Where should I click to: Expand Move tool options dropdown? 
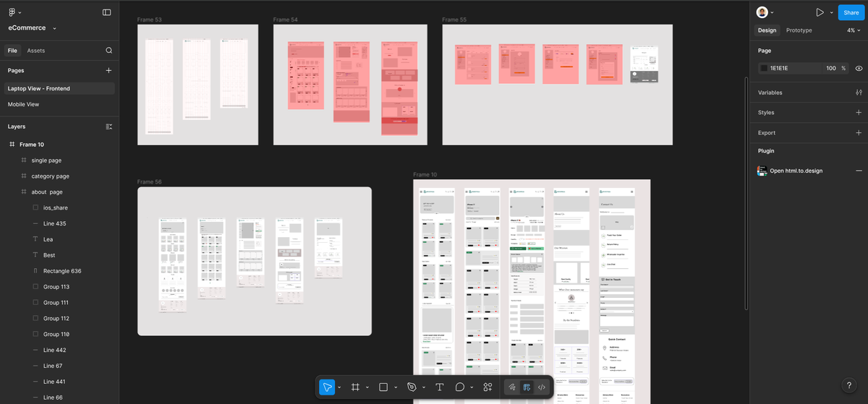click(339, 387)
